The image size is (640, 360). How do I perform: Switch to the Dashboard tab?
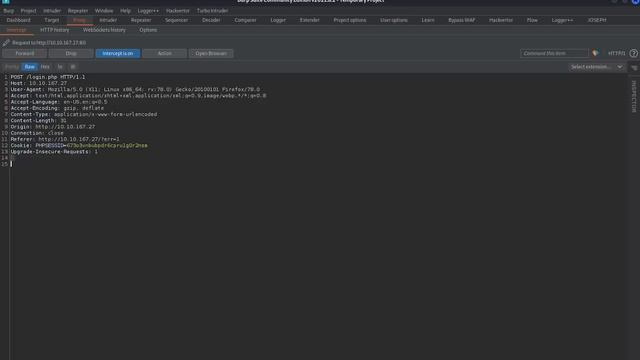[18, 20]
